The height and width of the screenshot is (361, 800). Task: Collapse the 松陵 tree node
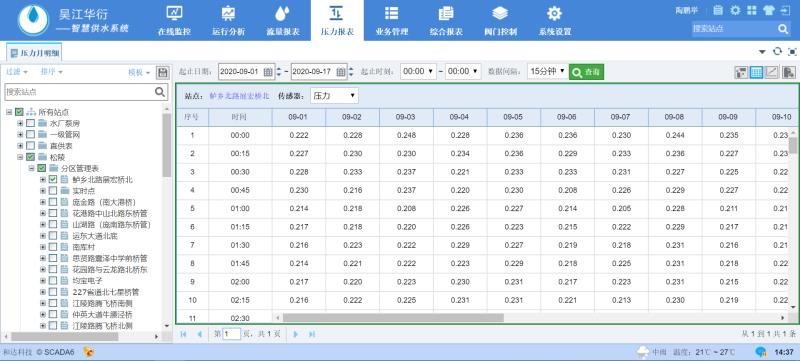point(20,157)
